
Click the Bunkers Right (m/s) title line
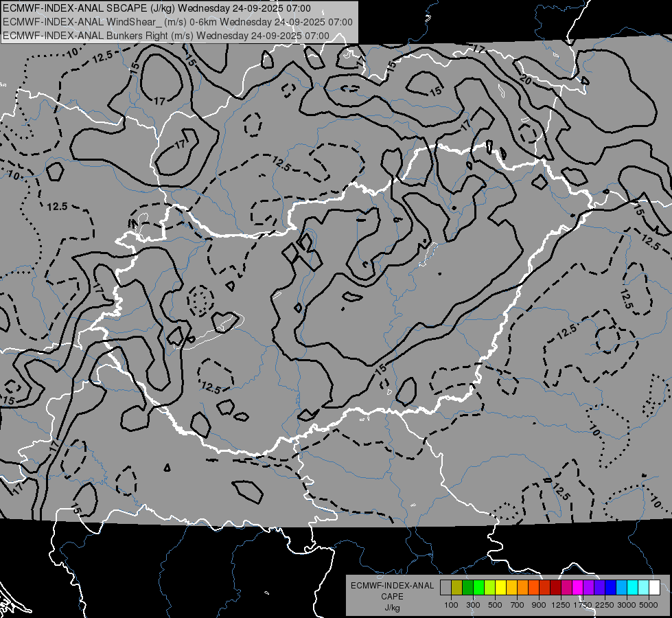(x=166, y=36)
